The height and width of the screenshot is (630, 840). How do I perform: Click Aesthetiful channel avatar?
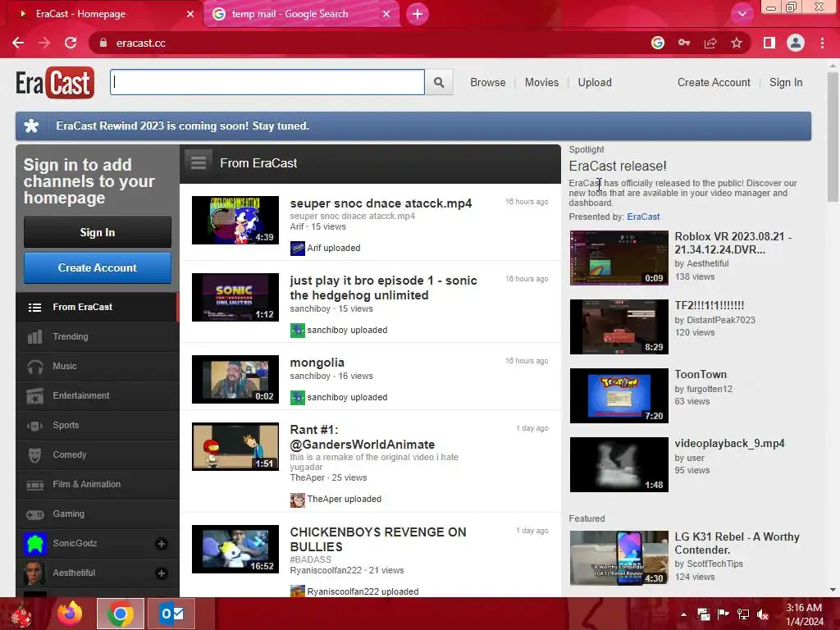click(34, 573)
